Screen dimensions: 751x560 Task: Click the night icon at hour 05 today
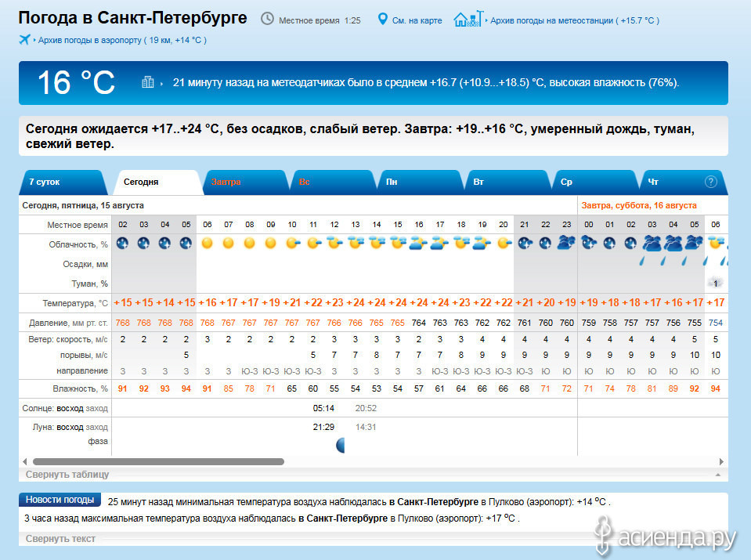186,244
